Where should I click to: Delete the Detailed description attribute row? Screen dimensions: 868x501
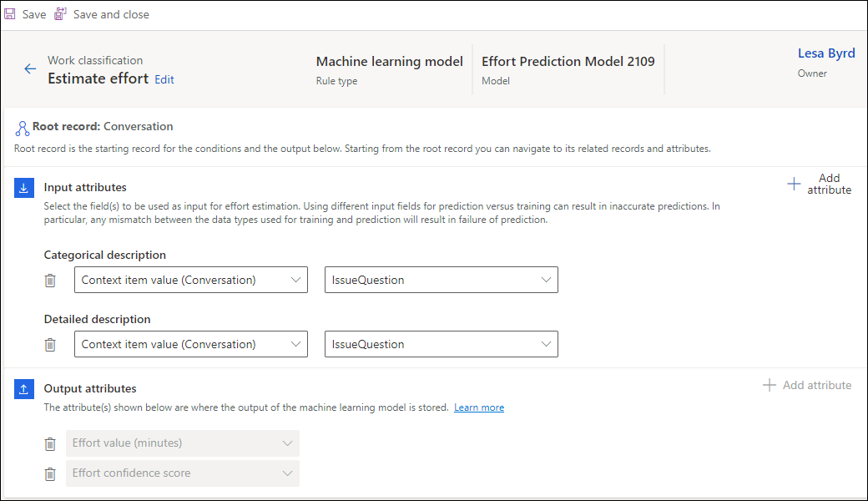(50, 345)
